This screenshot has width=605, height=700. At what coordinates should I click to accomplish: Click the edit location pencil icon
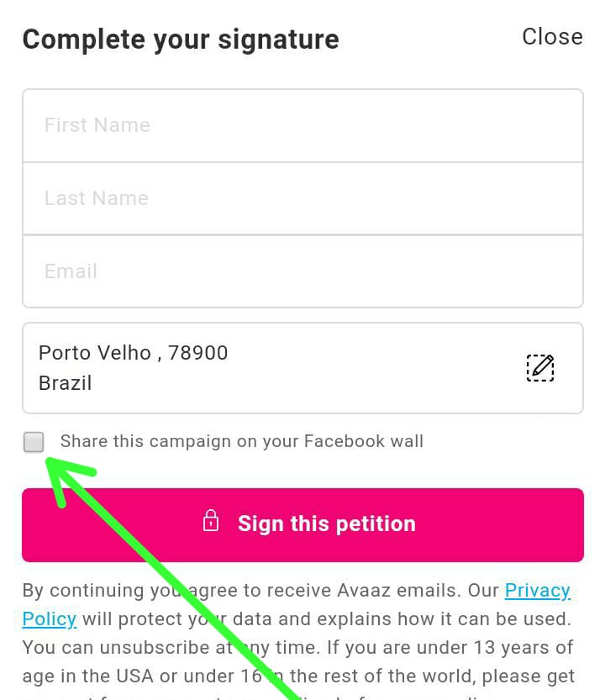(540, 368)
